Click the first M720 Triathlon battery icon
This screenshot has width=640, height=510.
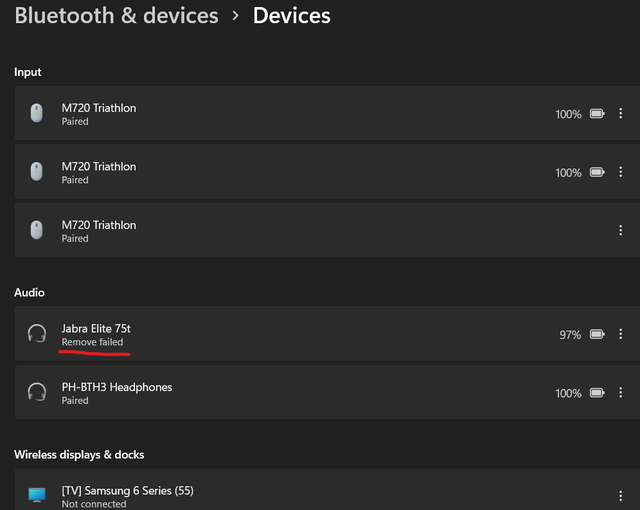click(597, 114)
